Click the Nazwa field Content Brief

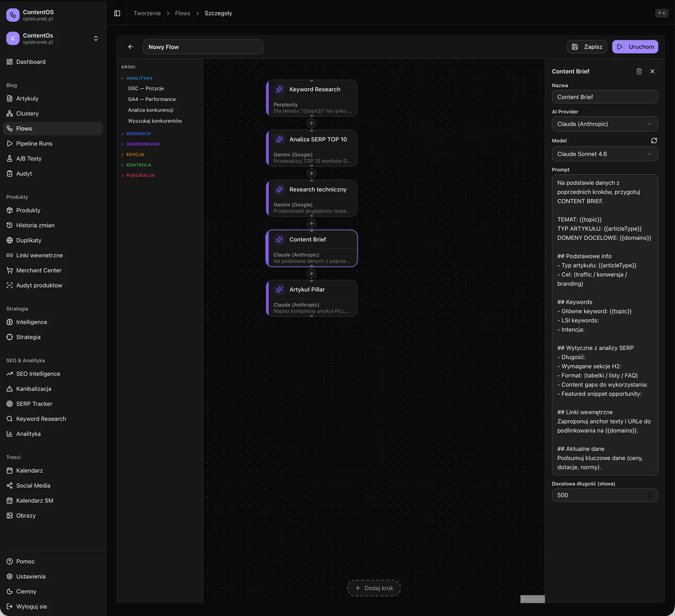coord(605,97)
